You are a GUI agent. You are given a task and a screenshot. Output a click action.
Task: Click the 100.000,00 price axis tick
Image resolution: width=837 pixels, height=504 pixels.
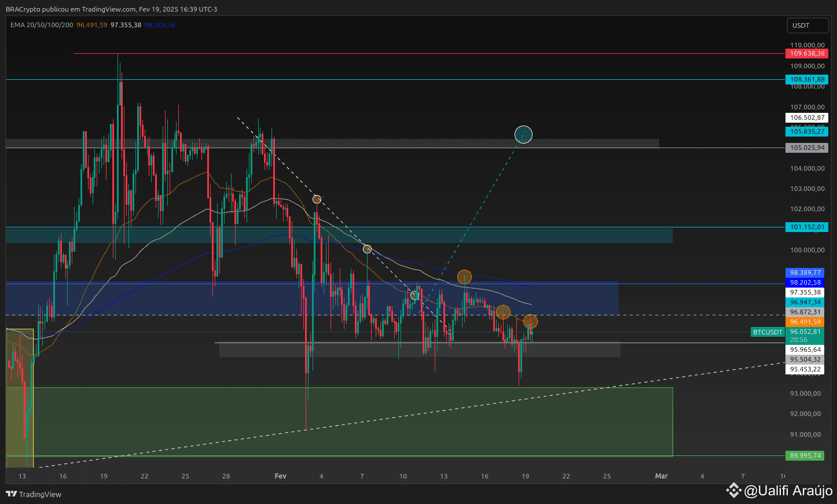coord(807,250)
